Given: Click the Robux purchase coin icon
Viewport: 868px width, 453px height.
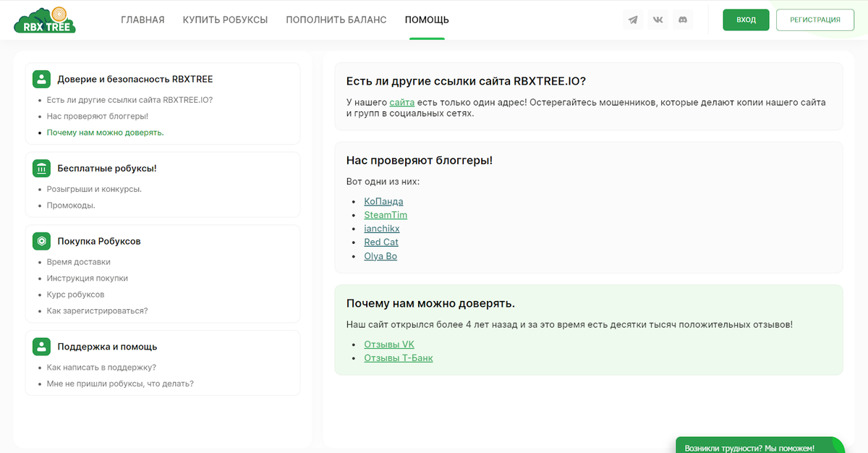Looking at the screenshot, I should pyautogui.click(x=42, y=241).
